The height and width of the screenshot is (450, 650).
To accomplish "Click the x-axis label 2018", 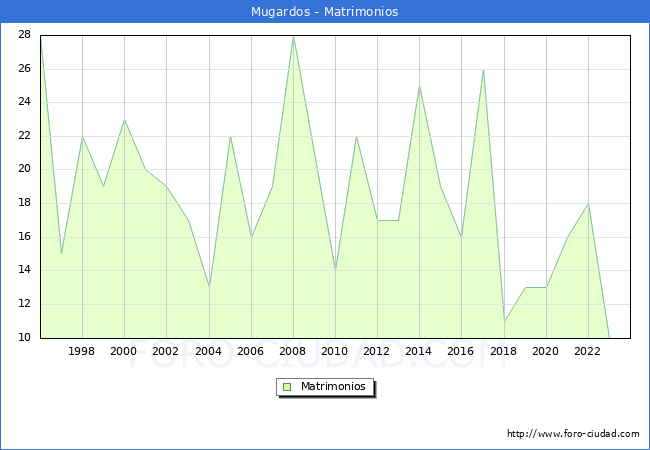I will [x=504, y=351].
